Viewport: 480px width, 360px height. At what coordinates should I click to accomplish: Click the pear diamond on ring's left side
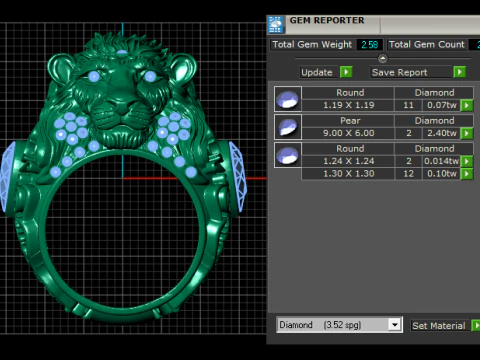[7, 176]
